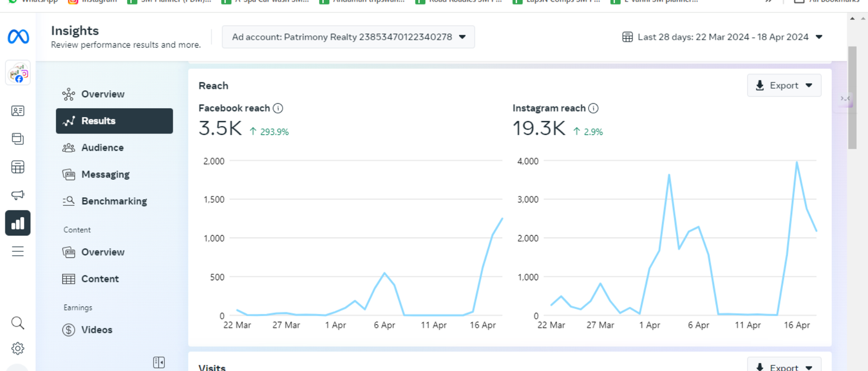Open the hamburger All tools menu

(18, 251)
